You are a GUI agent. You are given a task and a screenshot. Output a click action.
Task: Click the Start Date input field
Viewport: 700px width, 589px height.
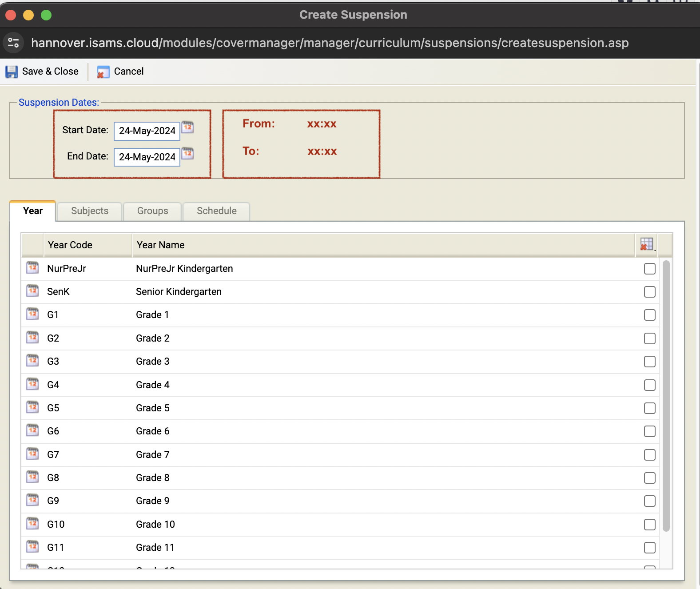[x=147, y=131]
